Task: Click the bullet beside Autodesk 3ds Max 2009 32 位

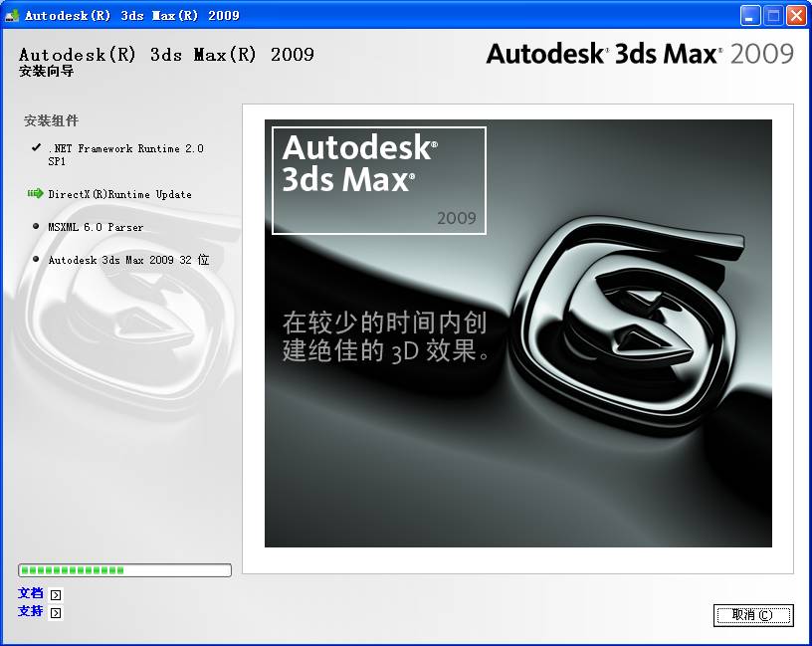Action: coord(36,259)
